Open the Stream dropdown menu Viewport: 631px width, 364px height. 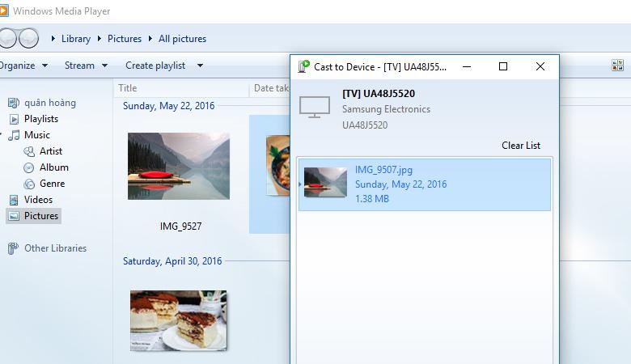(86, 66)
